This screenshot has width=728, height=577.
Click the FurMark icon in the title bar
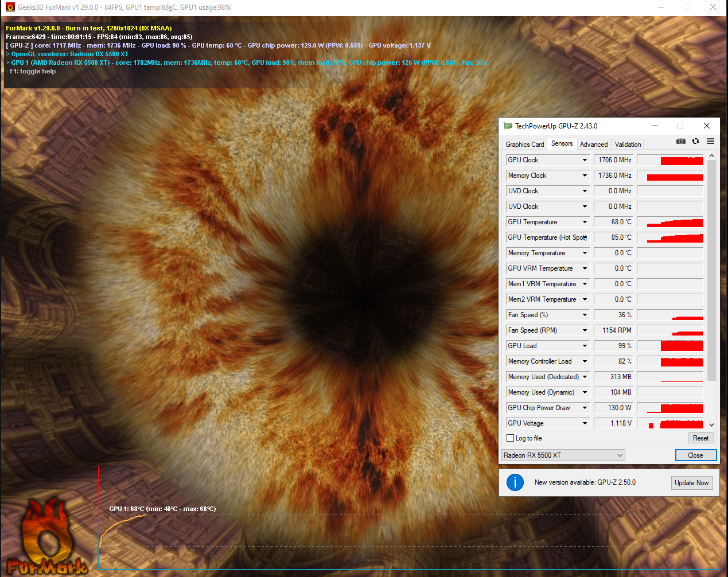[x=9, y=7]
